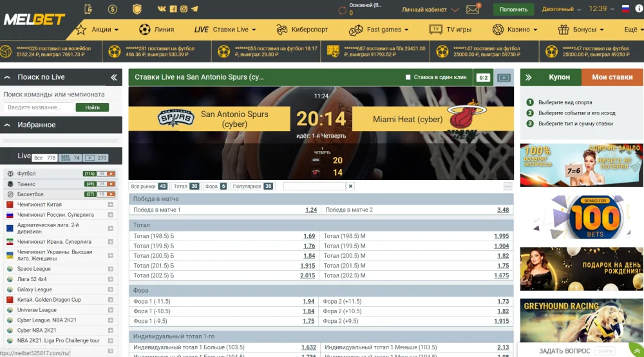Viewport: 644px width, 357px height.
Task: Switch to the 'Мои ставки' tab
Action: (612, 77)
